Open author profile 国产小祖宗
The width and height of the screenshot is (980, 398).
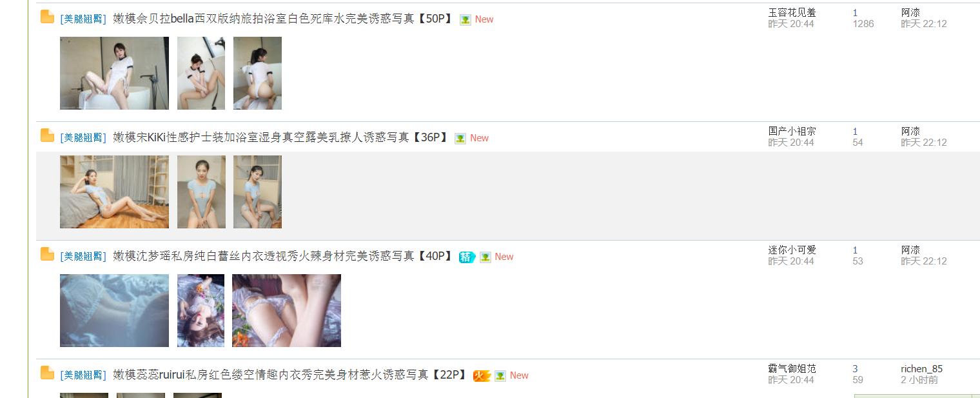coord(792,131)
